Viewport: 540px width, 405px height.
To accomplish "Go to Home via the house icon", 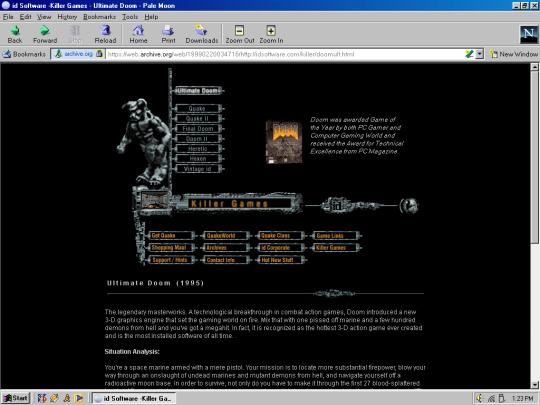I will [x=138, y=34].
